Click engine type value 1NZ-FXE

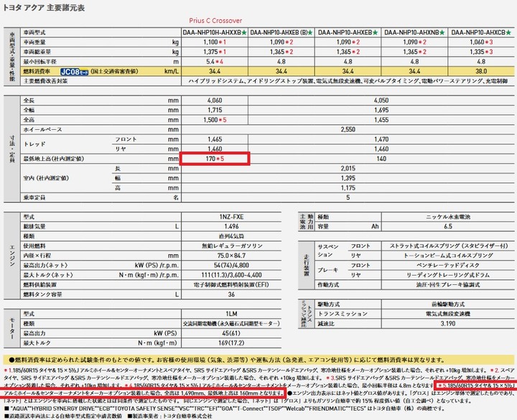[x=231, y=217]
